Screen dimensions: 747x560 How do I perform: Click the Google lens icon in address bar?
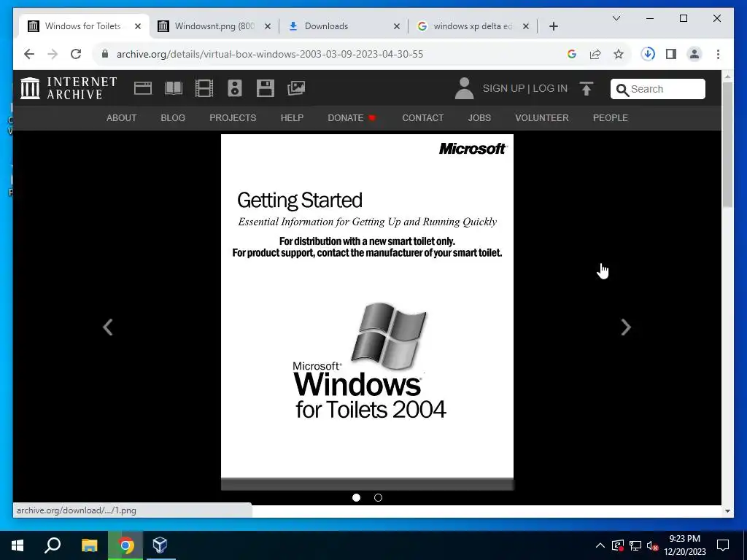[x=572, y=54]
